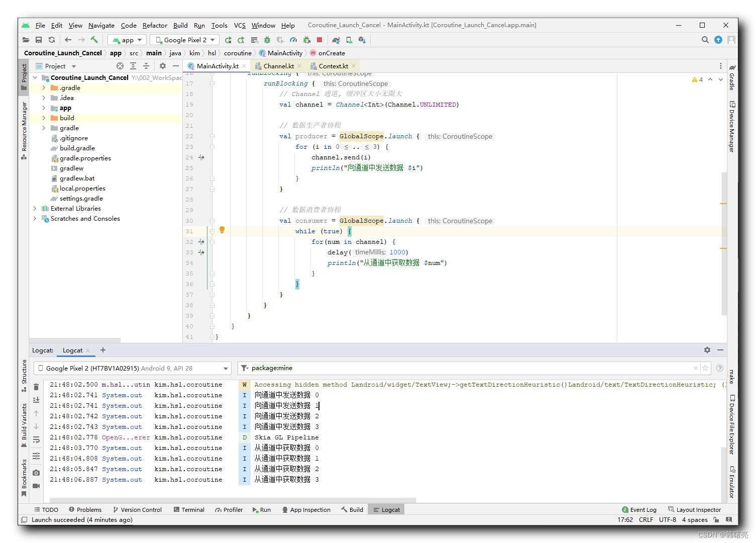Viewport: 756px width, 543px height.
Task: Expand External Libraries node
Action: point(35,208)
